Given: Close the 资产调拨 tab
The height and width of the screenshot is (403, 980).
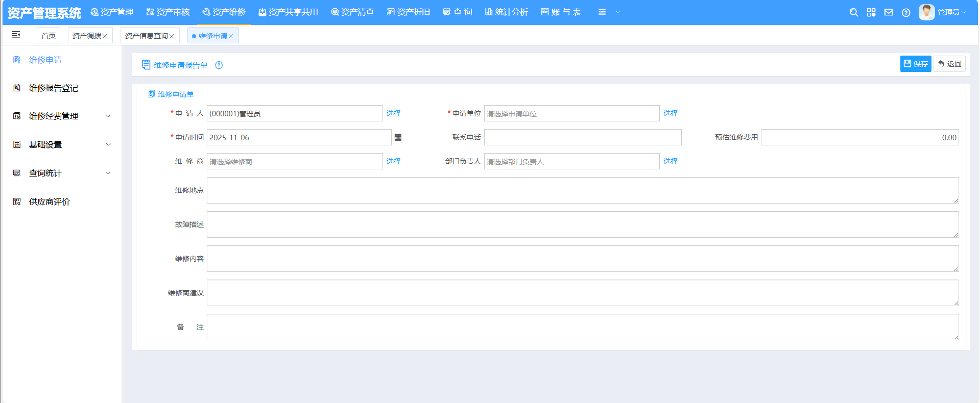Looking at the screenshot, I should [x=105, y=36].
